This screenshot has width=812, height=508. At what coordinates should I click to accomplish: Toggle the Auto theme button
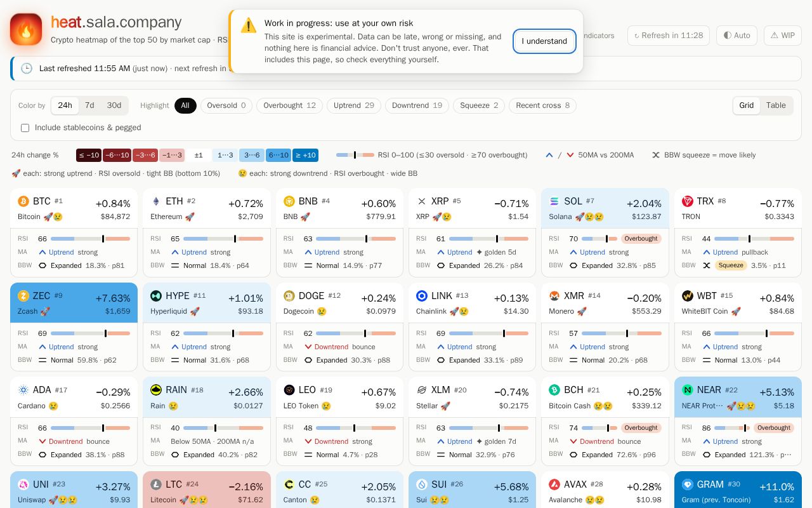(x=737, y=36)
